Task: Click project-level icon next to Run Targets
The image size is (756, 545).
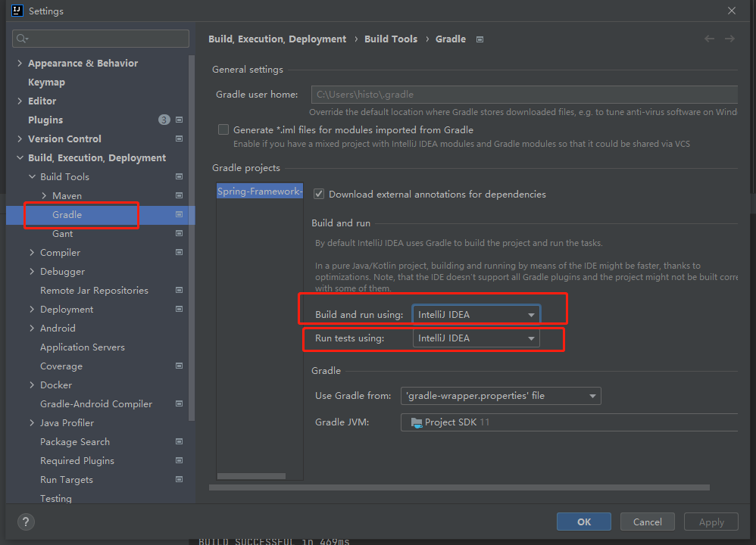Action: [x=180, y=479]
